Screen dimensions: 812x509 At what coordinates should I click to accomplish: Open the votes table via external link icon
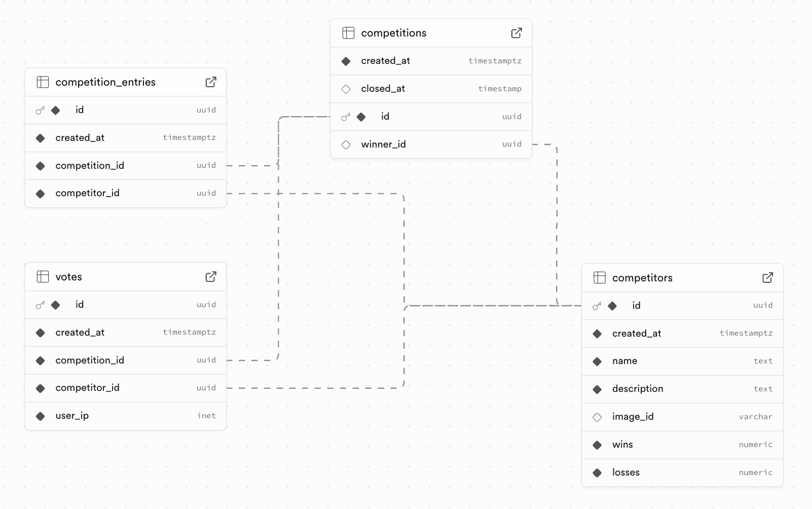click(210, 276)
